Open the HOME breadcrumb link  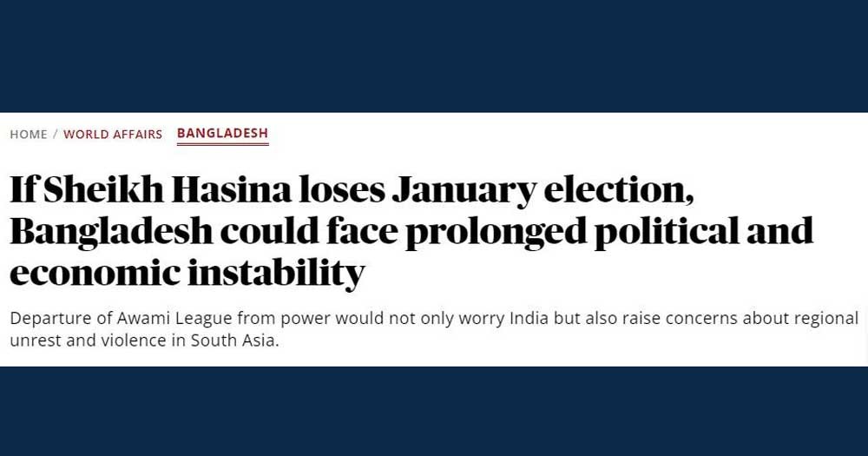(29, 135)
